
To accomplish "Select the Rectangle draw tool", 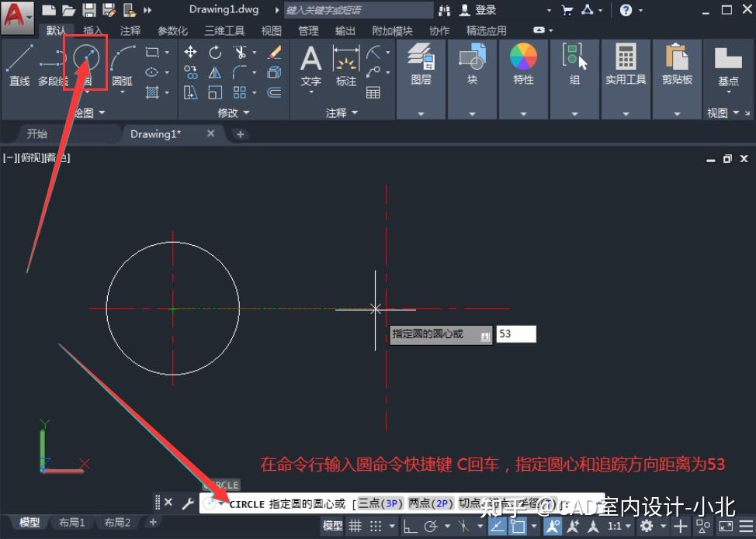I will pyautogui.click(x=152, y=51).
